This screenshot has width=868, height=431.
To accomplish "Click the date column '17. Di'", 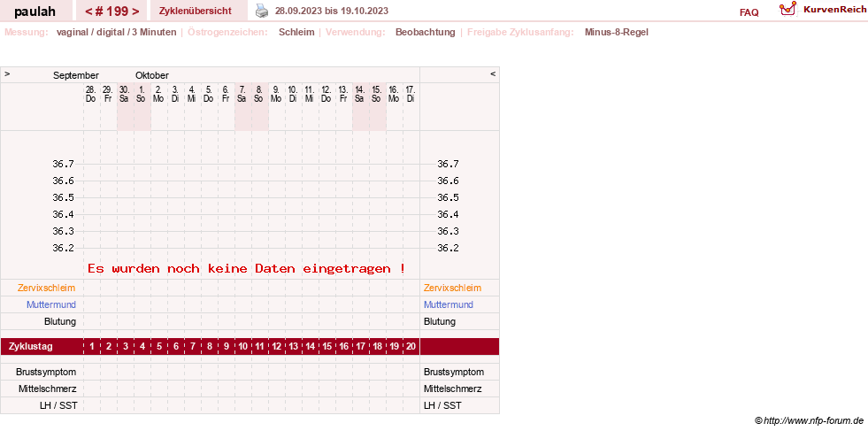I will click(x=411, y=94).
